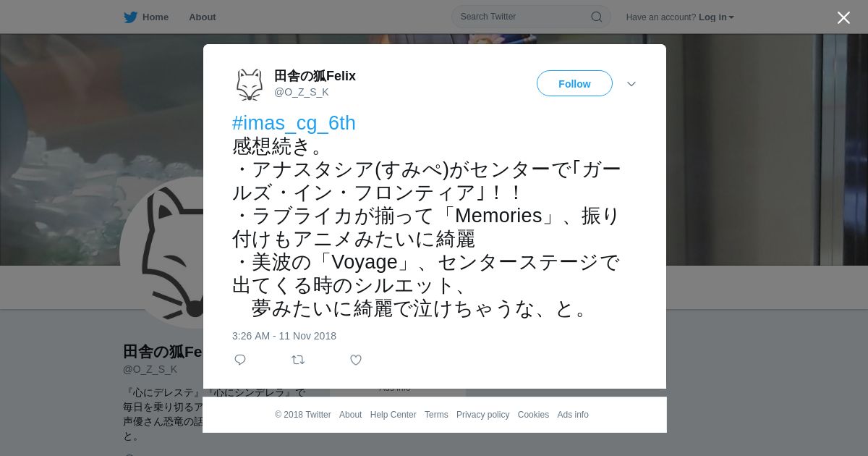Open the About menu item
The width and height of the screenshot is (868, 456).
pos(202,17)
